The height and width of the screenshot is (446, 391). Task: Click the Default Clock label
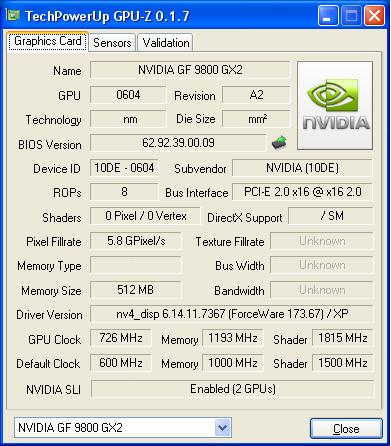click(48, 364)
